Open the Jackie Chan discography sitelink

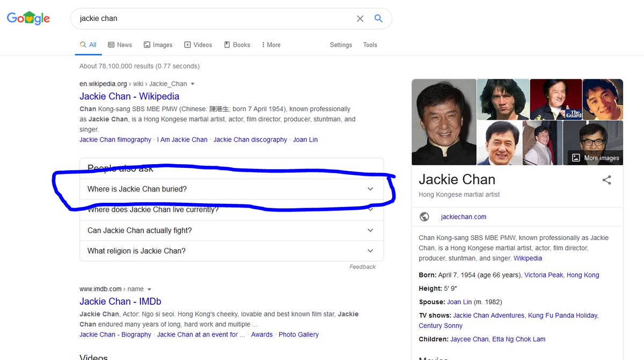[x=250, y=139]
